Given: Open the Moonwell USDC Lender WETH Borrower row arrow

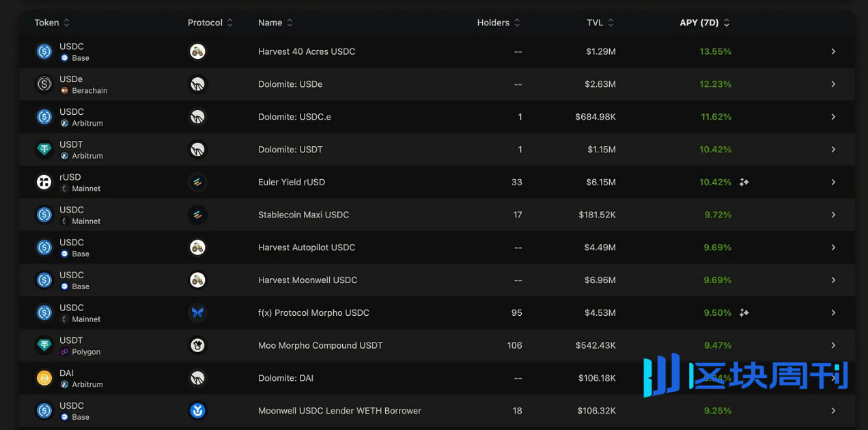Looking at the screenshot, I should pyautogui.click(x=833, y=411).
